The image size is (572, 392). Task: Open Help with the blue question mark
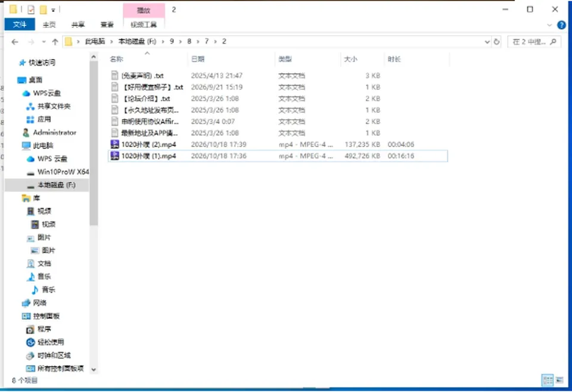(561, 25)
